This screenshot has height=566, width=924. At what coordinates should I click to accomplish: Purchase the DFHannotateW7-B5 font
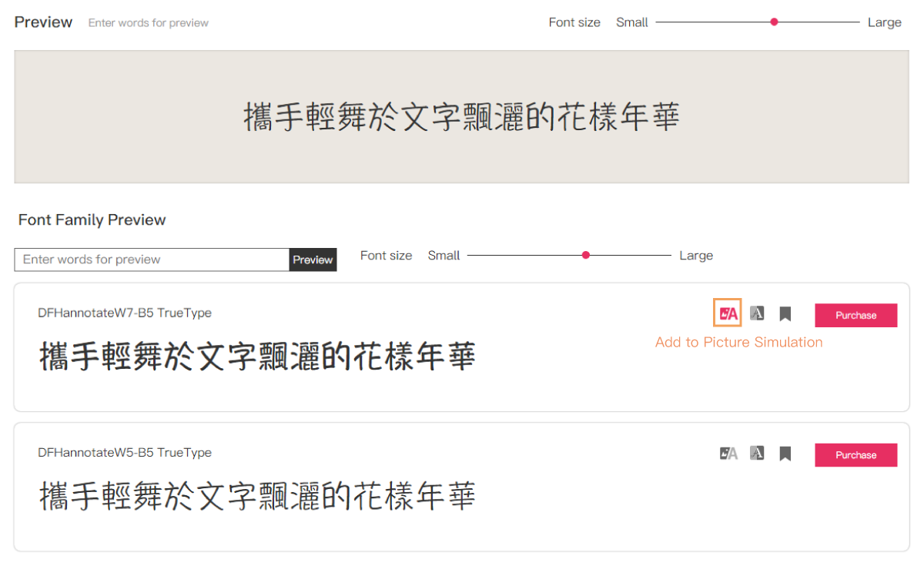click(x=855, y=315)
